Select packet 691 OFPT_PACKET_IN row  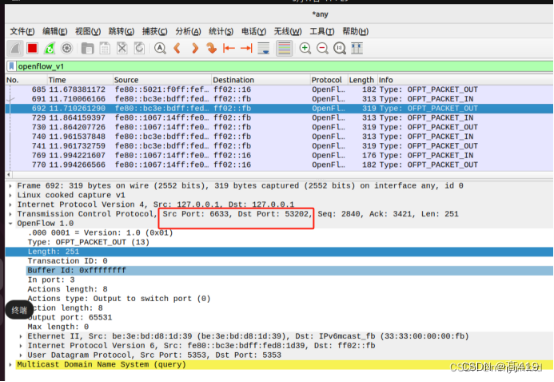tap(279, 99)
